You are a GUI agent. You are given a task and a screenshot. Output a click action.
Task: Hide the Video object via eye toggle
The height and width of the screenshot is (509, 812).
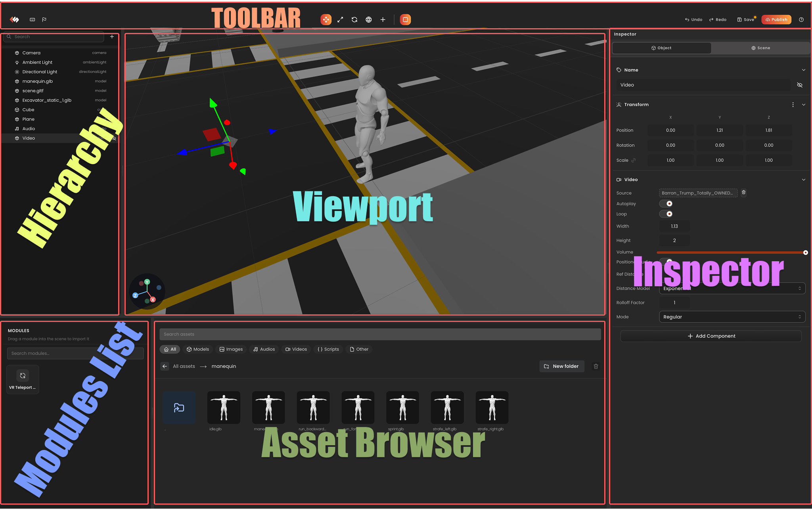800,84
